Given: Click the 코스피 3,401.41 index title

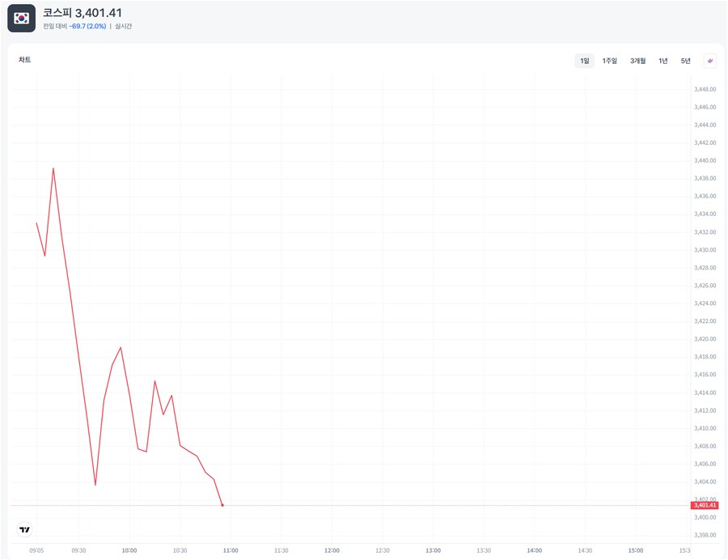Looking at the screenshot, I should [83, 13].
